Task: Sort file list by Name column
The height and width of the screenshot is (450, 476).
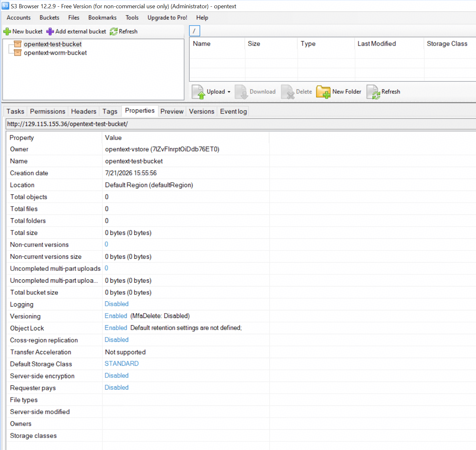Action: [217, 44]
